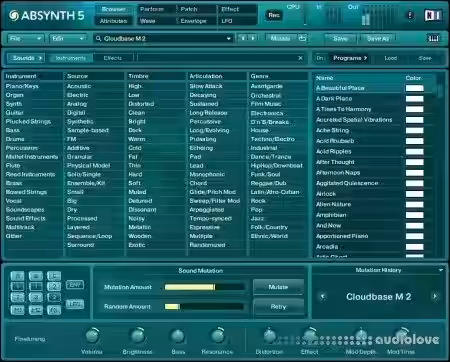Open the Patch tab
This screenshot has height=362, width=450.
[197, 9]
